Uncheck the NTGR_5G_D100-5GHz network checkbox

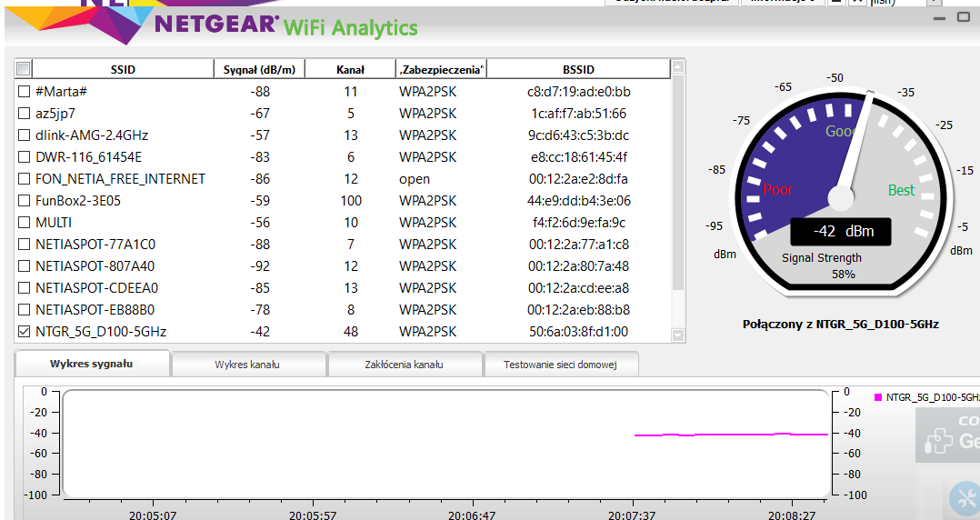click(x=25, y=332)
